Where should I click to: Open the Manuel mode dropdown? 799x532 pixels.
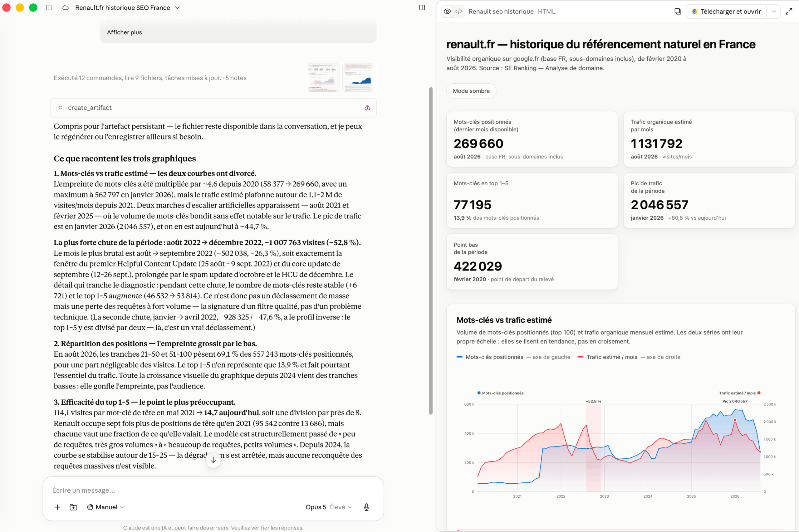pyautogui.click(x=105, y=507)
